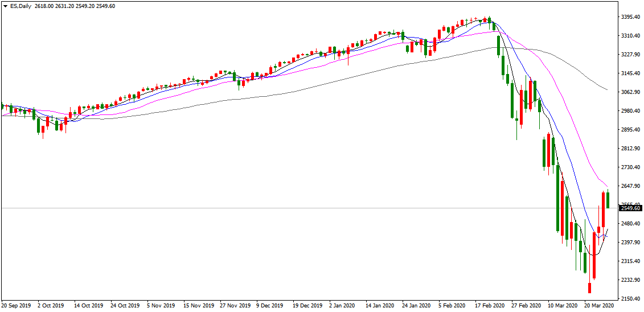644x312 pixels.
Task: Click the 14 Oct 2019 date label
Action: (89, 306)
